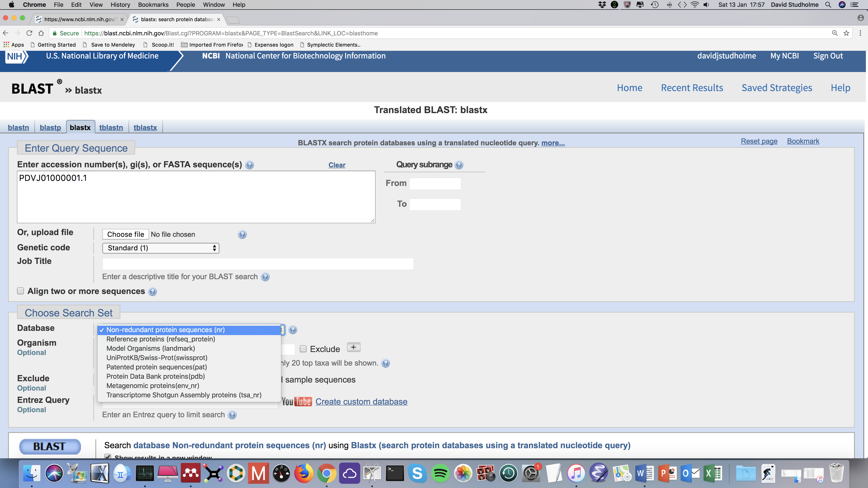Click help icon next to Query subrange
This screenshot has height=488, width=868.
pos(459,165)
